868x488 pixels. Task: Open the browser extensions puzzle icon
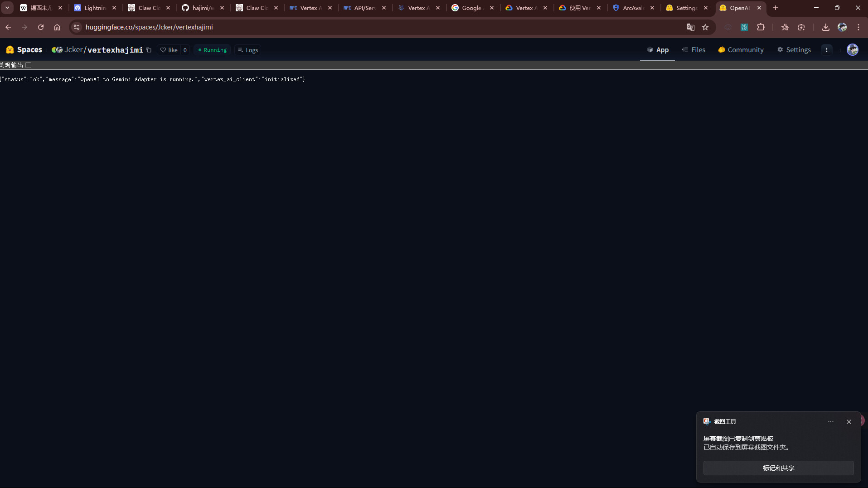point(761,27)
